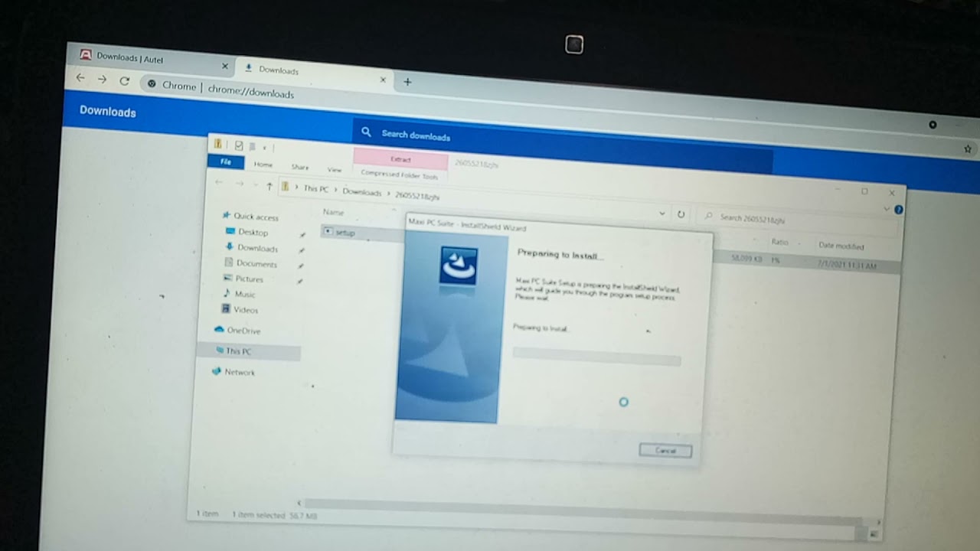This screenshot has height=551, width=980.
Task: Click the search magnifier icon in Downloads
Action: pos(367,132)
